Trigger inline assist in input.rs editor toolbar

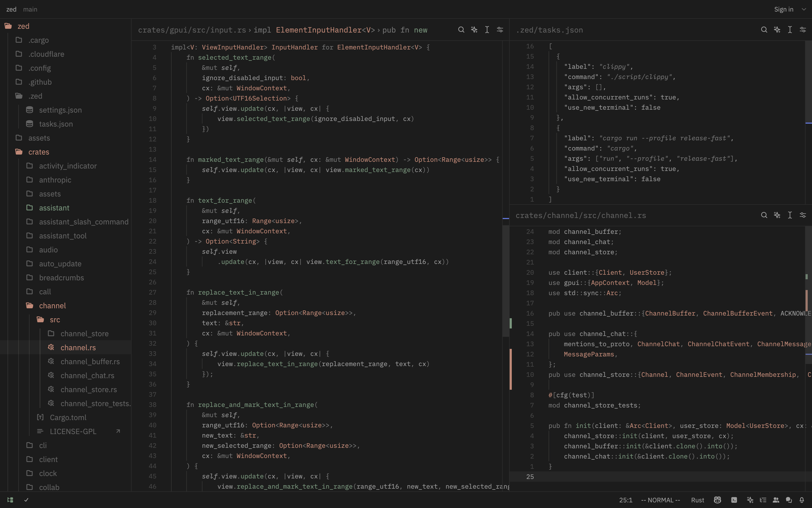point(474,30)
